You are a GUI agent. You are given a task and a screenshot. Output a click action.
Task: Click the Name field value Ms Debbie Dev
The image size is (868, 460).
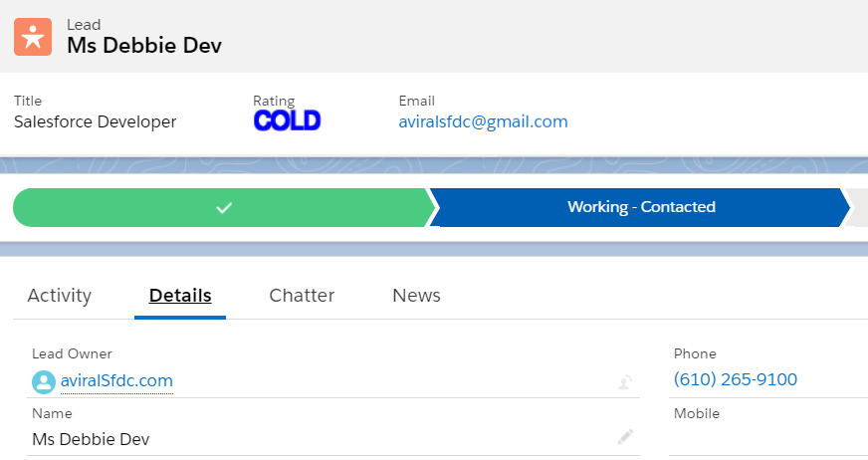[91, 439]
